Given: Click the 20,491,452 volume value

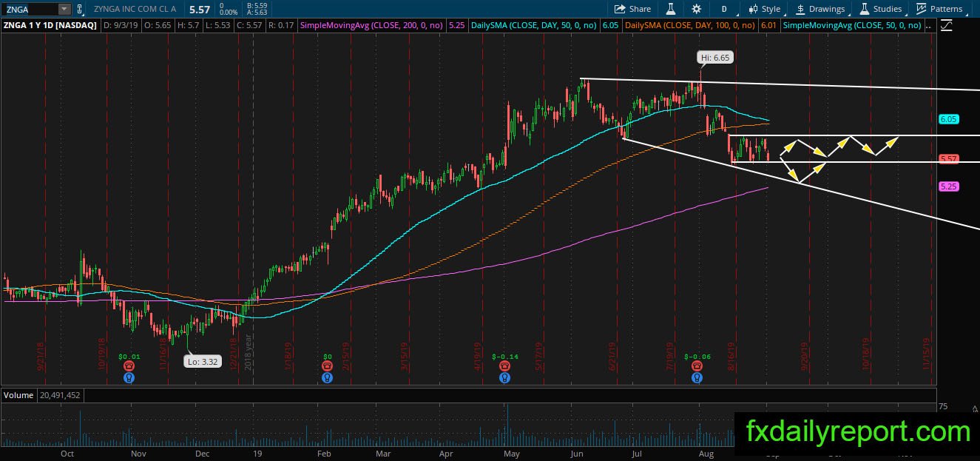Looking at the screenshot, I should 59,395.
